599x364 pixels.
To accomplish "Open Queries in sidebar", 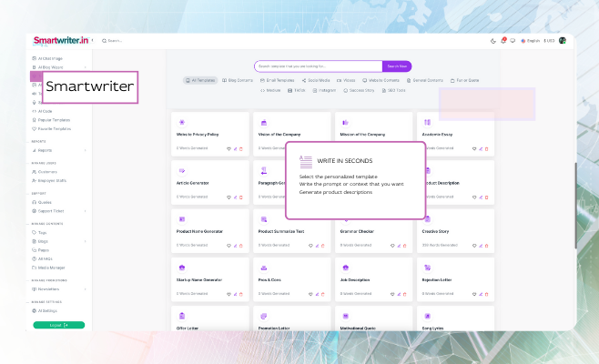I will coord(42,202).
